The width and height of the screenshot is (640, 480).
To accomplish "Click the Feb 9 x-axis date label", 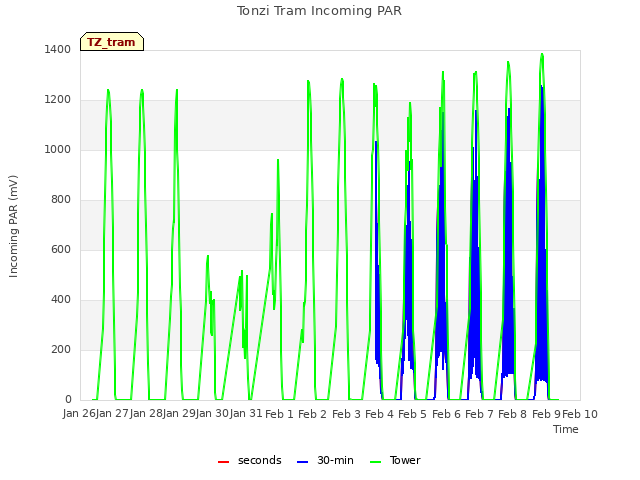I will [x=547, y=414].
